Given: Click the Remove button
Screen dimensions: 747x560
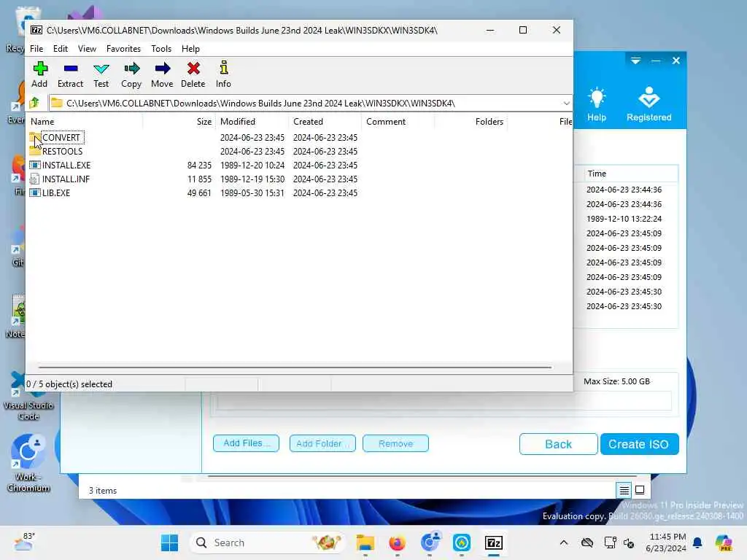Looking at the screenshot, I should (x=395, y=443).
